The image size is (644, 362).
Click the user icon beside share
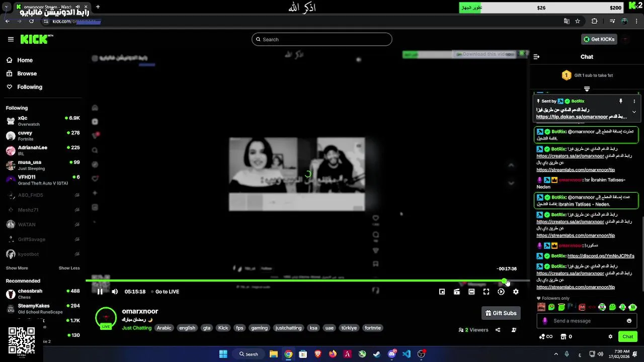514,330
